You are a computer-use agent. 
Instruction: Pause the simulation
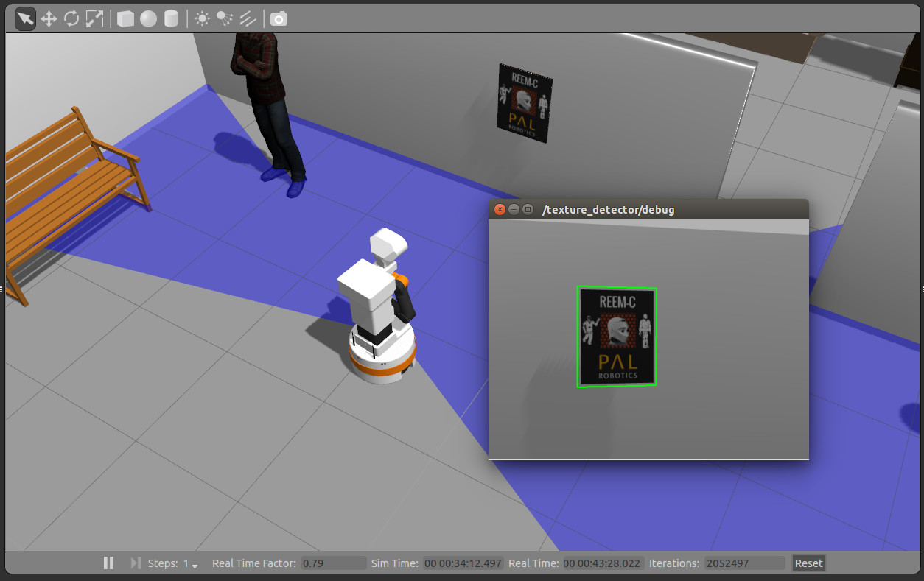tap(109, 563)
